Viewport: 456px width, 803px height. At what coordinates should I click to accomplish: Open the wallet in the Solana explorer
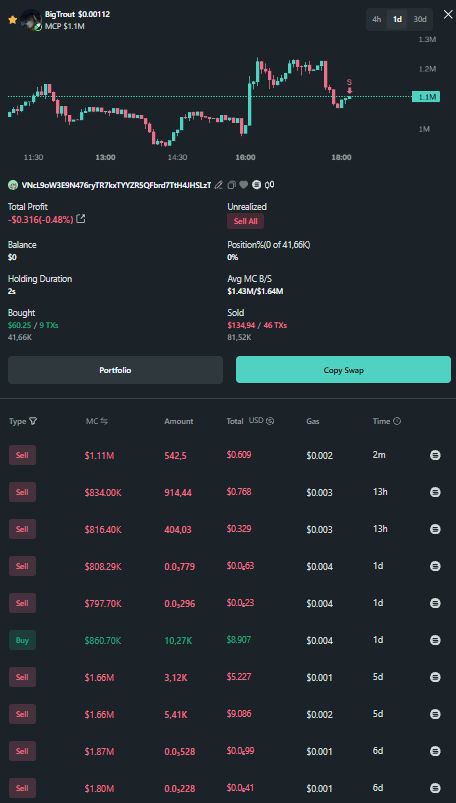point(257,184)
